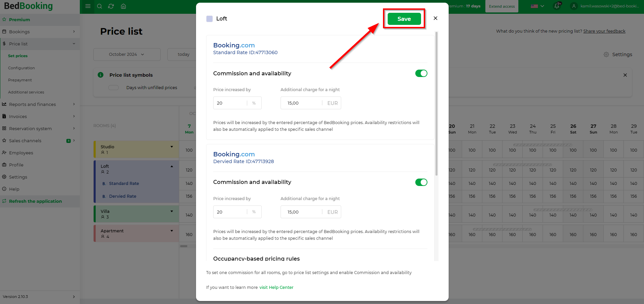Click the Help icon in sidebar
Image resolution: width=644 pixels, height=304 pixels.
click(x=4, y=189)
